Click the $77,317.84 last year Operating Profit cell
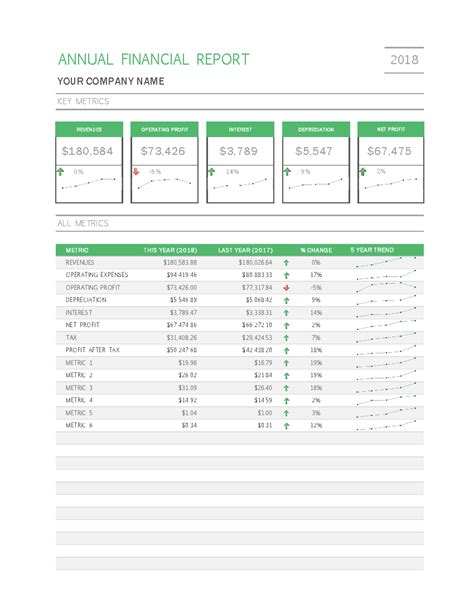This screenshot has width=474, height=613. [x=257, y=287]
